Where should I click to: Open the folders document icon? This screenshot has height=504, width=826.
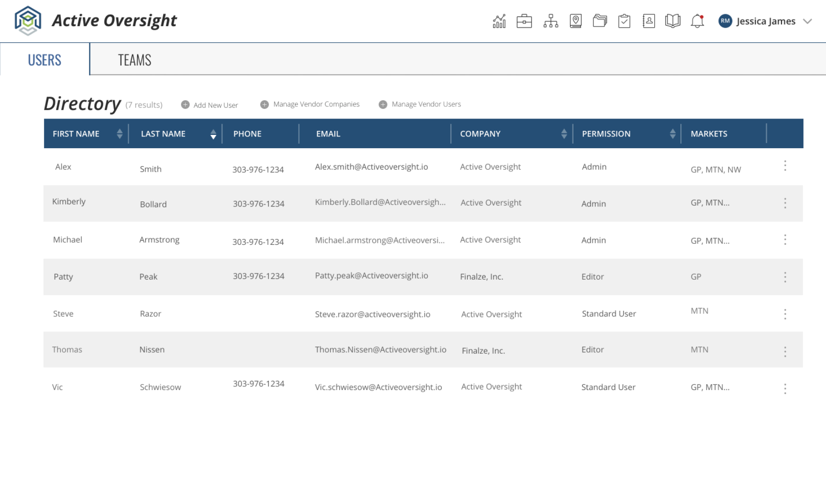600,21
